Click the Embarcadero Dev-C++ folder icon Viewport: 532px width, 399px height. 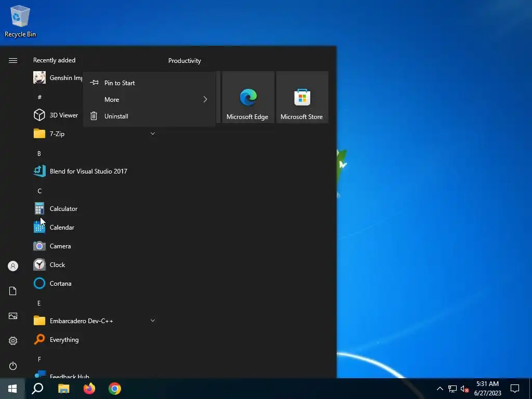(x=39, y=321)
